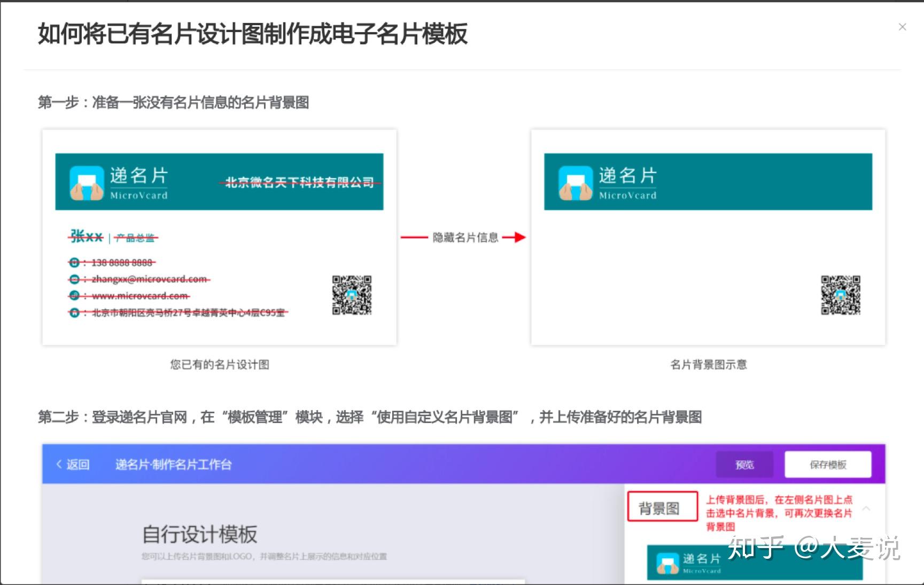Click the 预览 preview button
Viewport: 924px width, 585px height.
coord(744,464)
